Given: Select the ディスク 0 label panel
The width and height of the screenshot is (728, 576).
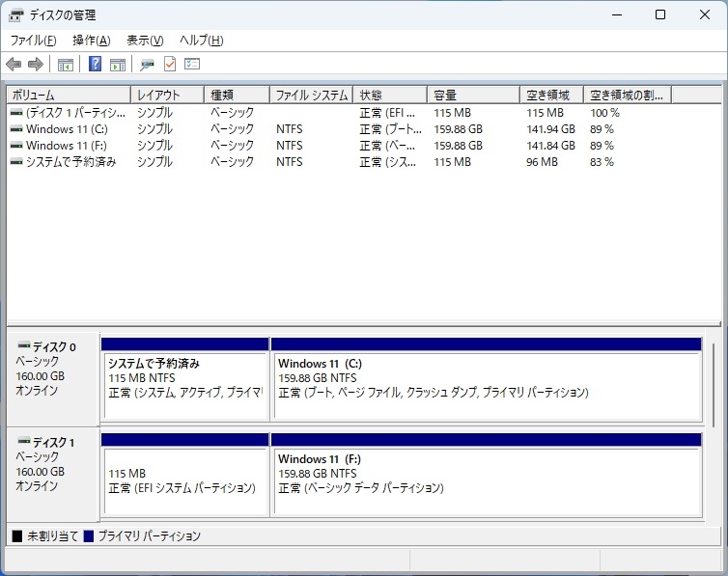Looking at the screenshot, I should [53, 379].
